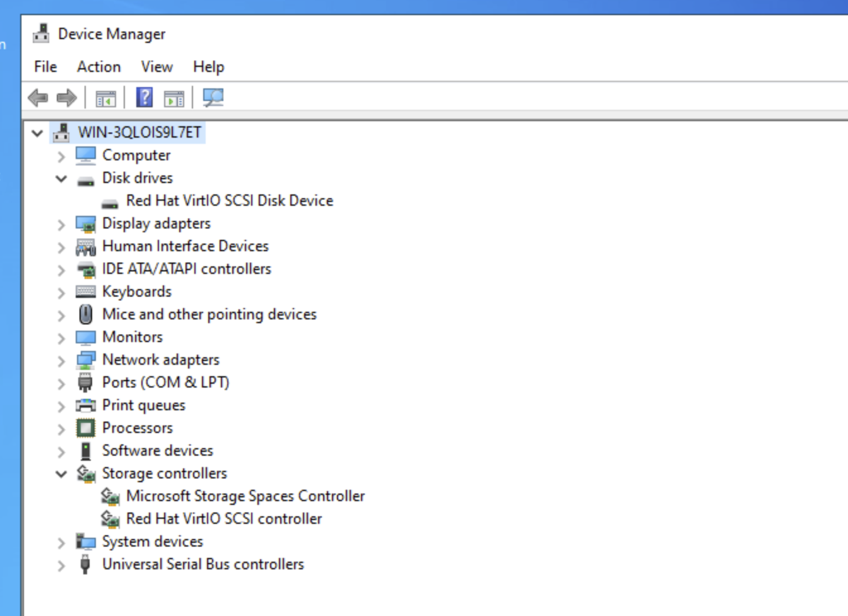Scan for hardware changes toolbar icon
Image resolution: width=848 pixels, height=616 pixels.
coord(213,97)
